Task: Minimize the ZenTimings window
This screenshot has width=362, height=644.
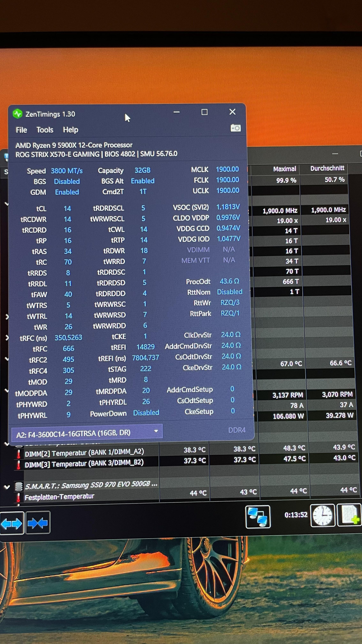Action: pyautogui.click(x=177, y=112)
